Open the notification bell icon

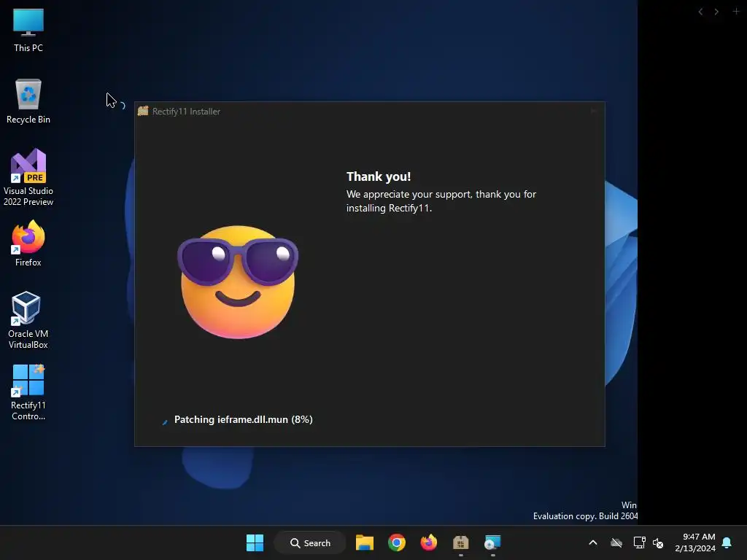pos(727,542)
